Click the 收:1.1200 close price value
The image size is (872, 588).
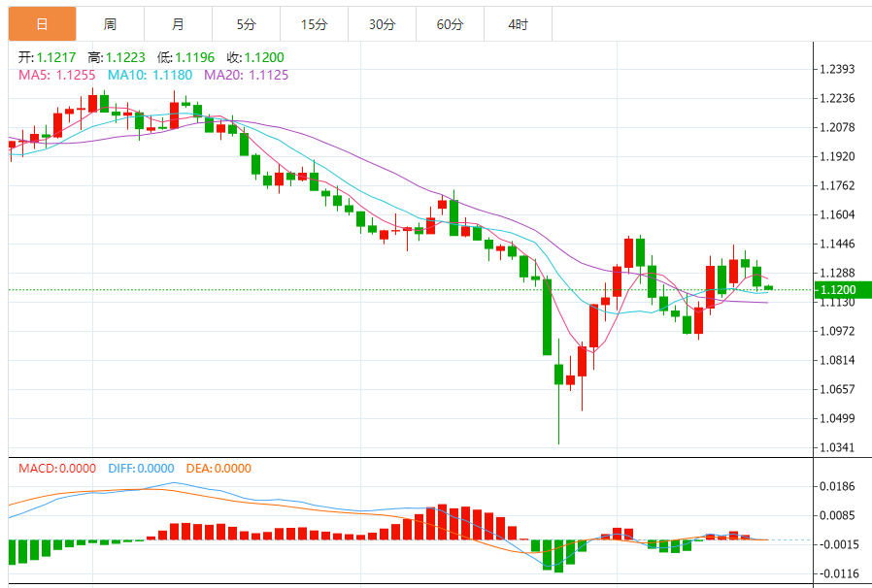coord(255,57)
